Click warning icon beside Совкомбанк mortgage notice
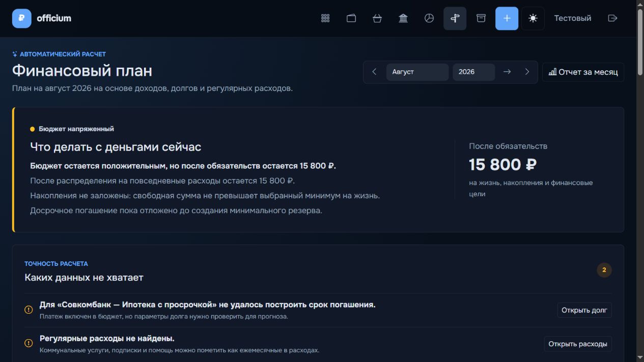Screen dimensions: 644x362 coord(29,310)
